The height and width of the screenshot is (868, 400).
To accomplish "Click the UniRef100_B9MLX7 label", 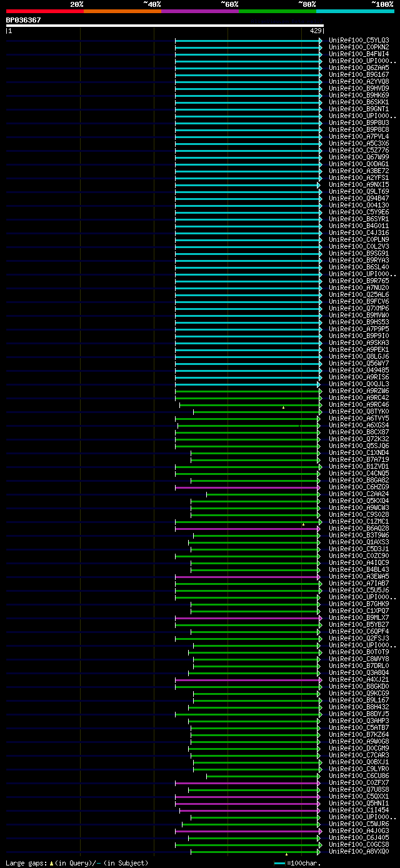I will pos(359,618).
